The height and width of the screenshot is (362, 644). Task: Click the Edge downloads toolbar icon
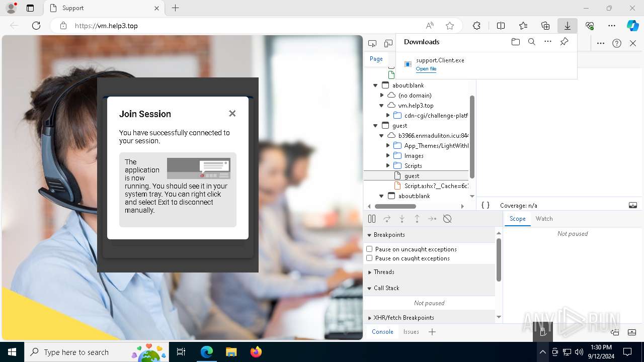(x=568, y=26)
